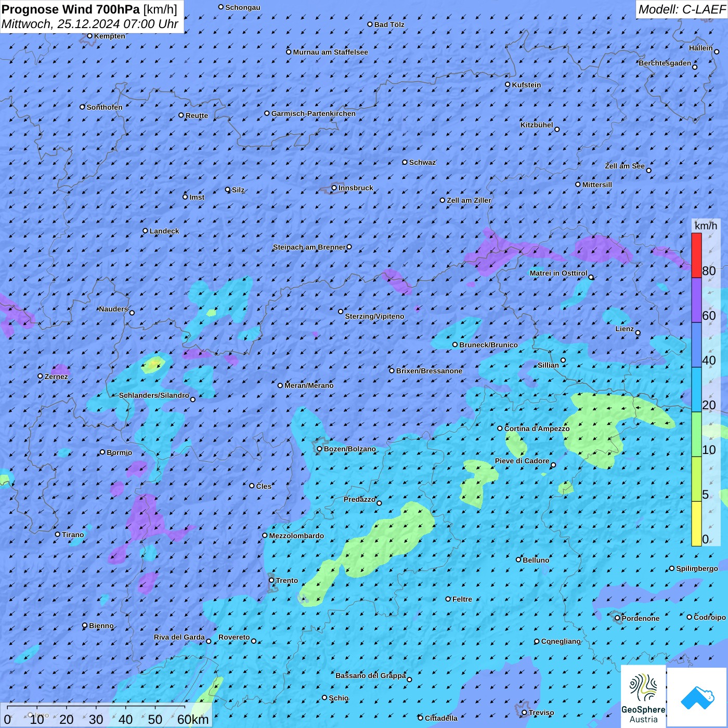The image size is (728, 728).
Task: Click the Schongau city label
Action: coord(243,7)
